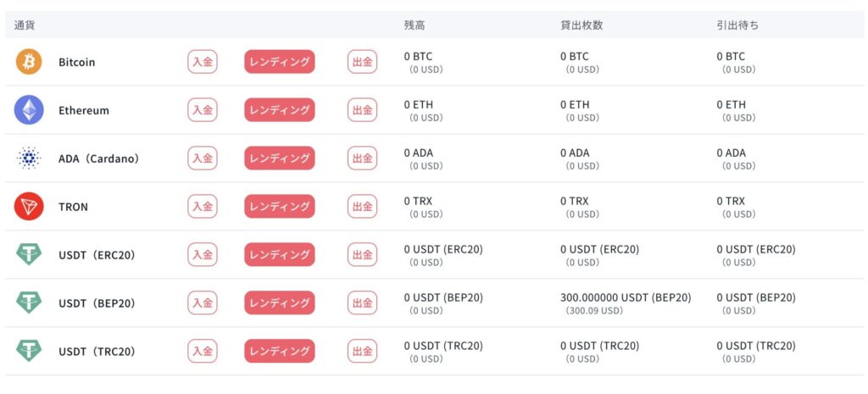Click the USDT (TRC20) Tether icon
Screen dimensions: 868x394
click(29, 351)
